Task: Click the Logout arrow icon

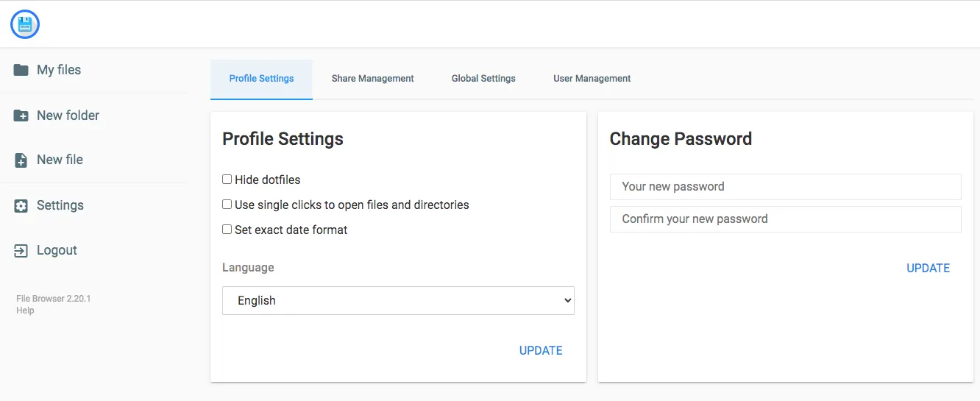Action: coord(21,250)
